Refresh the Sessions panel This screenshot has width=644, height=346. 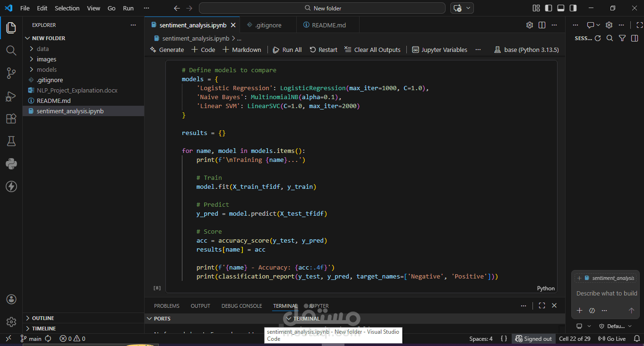[x=598, y=38]
